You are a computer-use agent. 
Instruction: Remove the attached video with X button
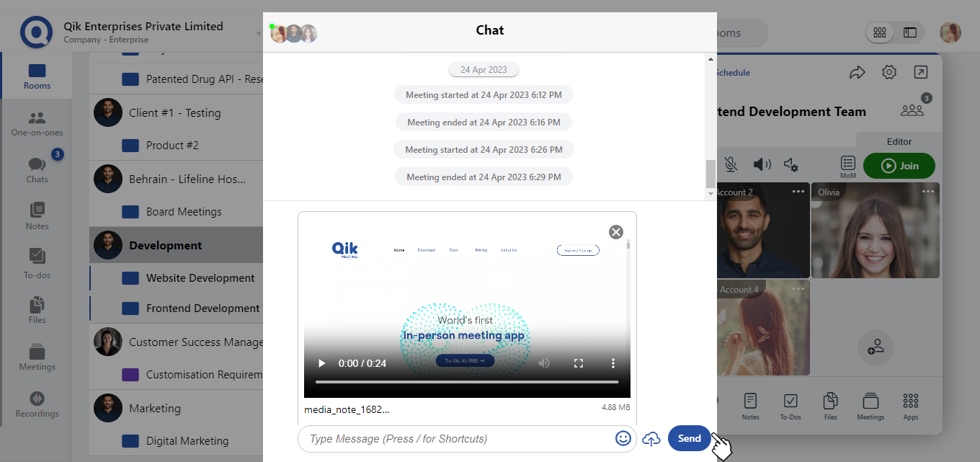615,231
